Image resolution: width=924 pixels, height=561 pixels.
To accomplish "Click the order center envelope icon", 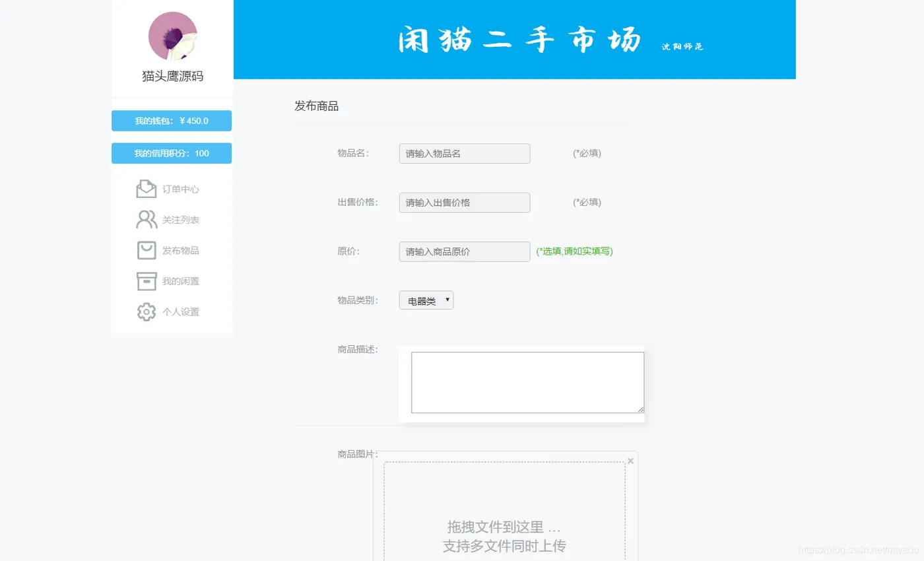I will click(x=146, y=189).
